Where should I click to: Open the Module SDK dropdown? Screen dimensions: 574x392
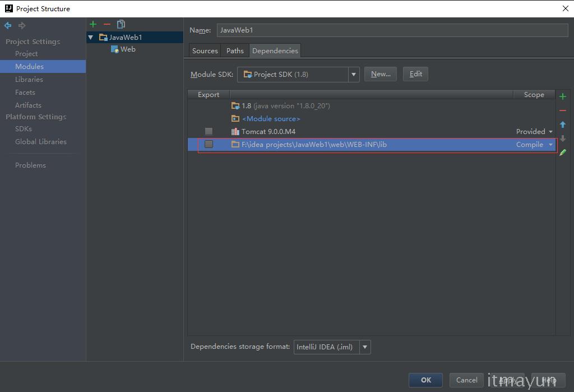click(354, 74)
